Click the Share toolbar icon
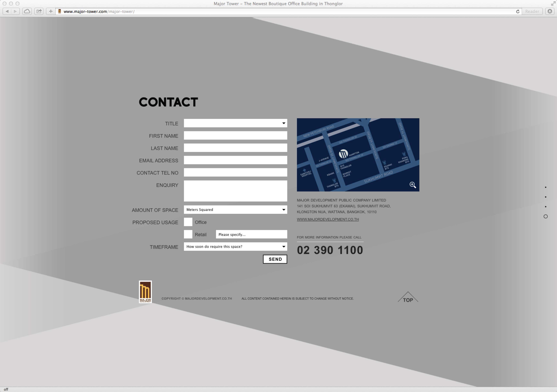Image resolution: width=557 pixels, height=392 pixels. [39, 11]
